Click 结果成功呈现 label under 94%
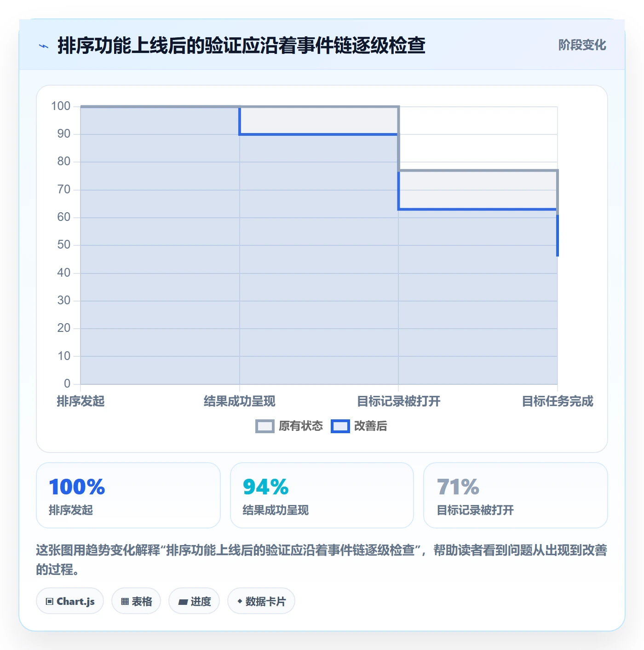This screenshot has height=650, width=644. (276, 510)
